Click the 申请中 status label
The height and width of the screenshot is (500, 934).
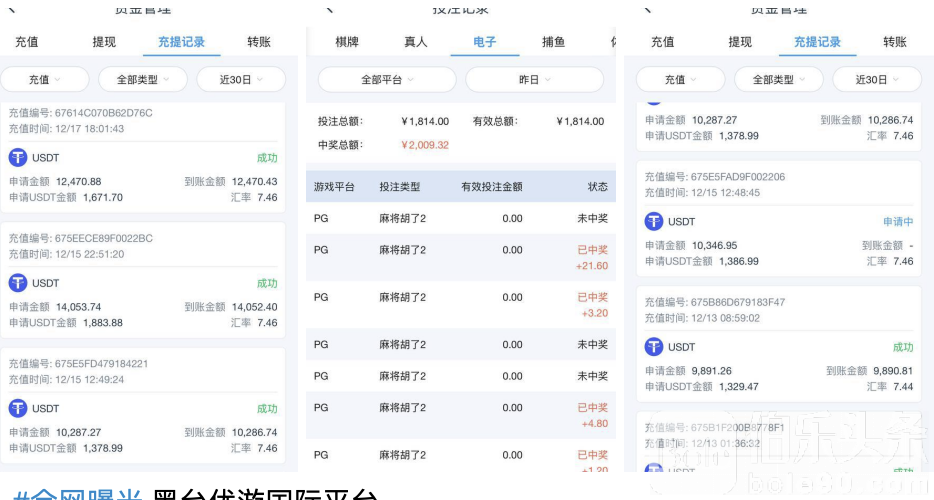[x=897, y=221]
